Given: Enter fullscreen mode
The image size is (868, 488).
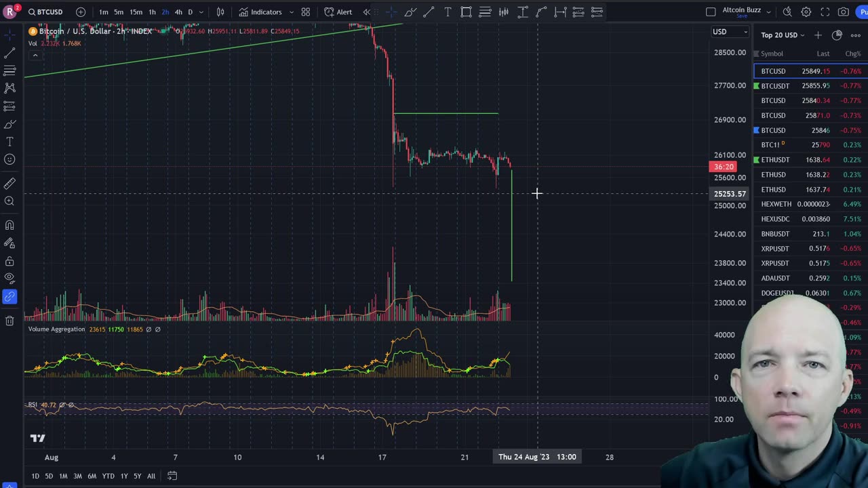Looking at the screenshot, I should (825, 12).
